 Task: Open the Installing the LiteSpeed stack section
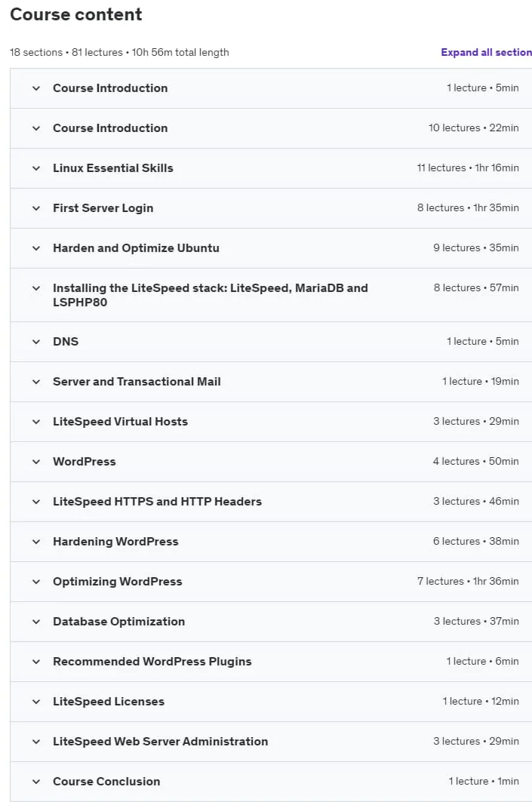pyautogui.click(x=211, y=295)
